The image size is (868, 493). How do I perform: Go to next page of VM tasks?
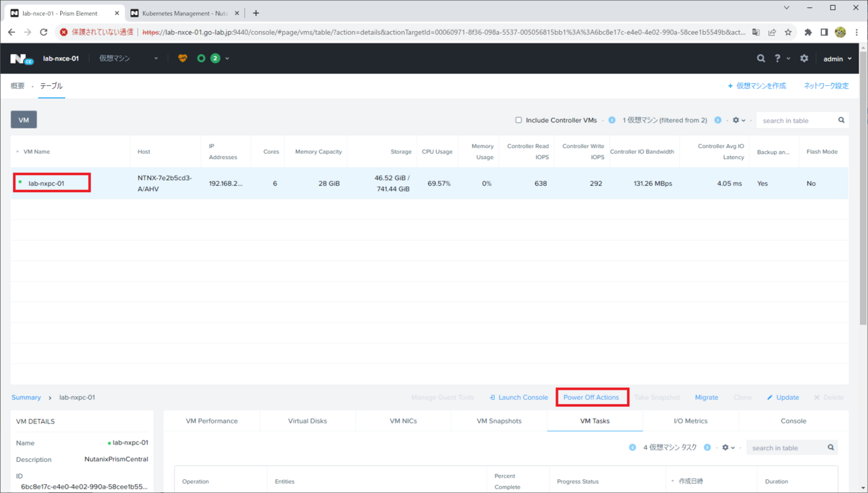[707, 447]
